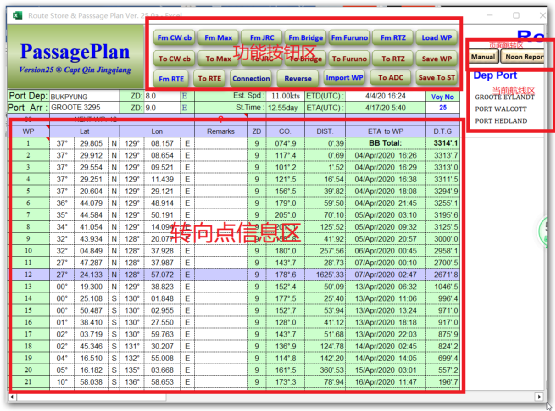Click the Save WP button

tap(436, 58)
